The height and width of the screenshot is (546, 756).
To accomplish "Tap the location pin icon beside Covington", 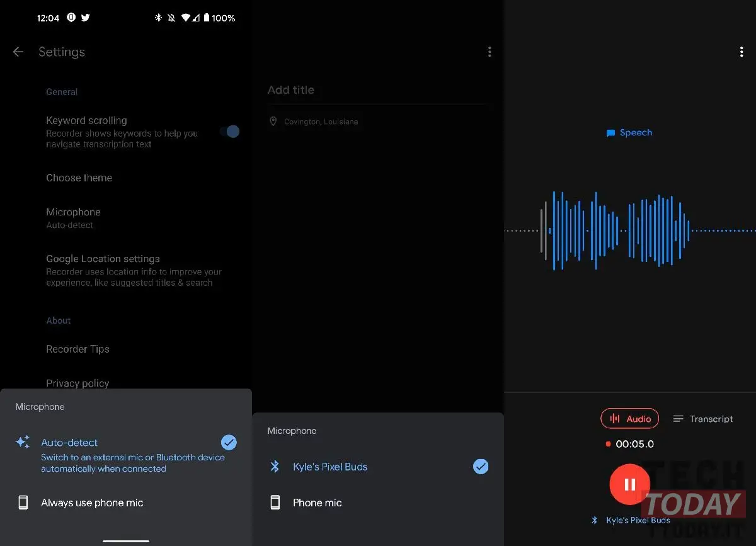I will (x=273, y=122).
